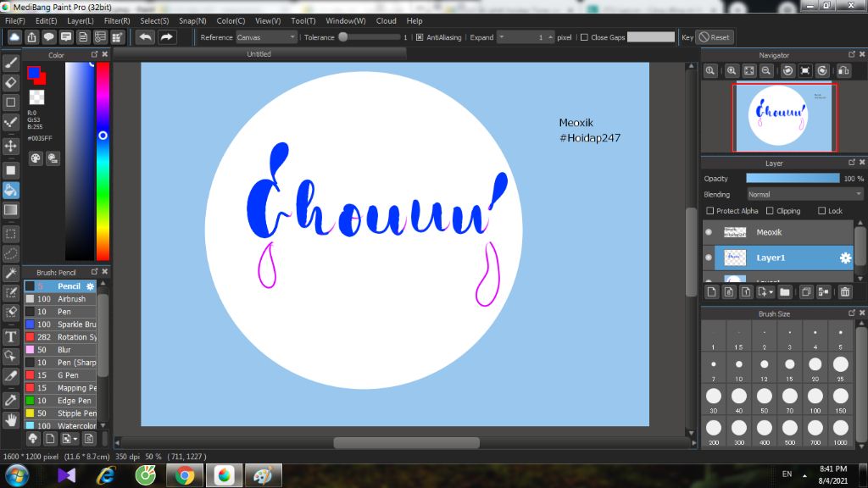The height and width of the screenshot is (488, 868).
Task: Select the Hand pan tool
Action: pos(10,420)
